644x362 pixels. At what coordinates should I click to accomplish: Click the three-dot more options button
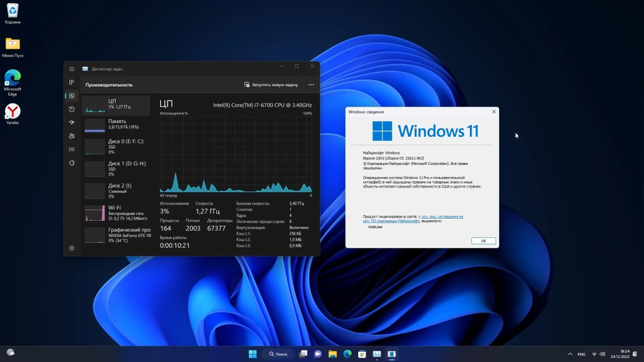point(311,85)
